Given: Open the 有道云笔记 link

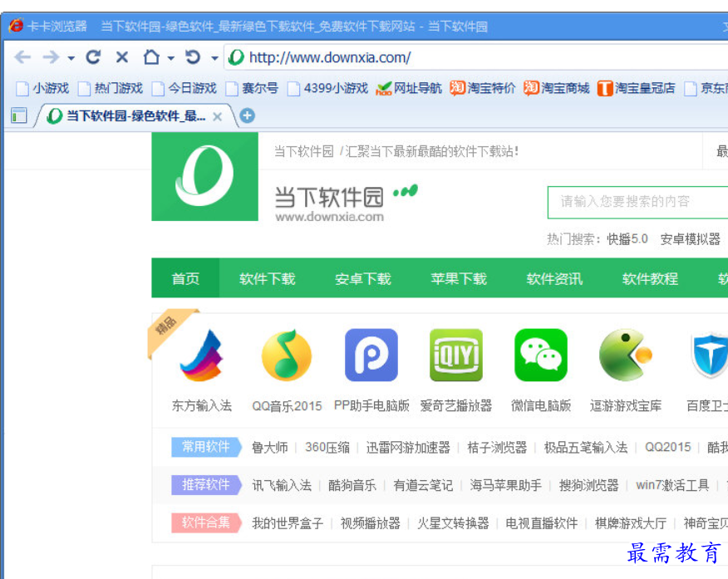Looking at the screenshot, I should [x=423, y=485].
